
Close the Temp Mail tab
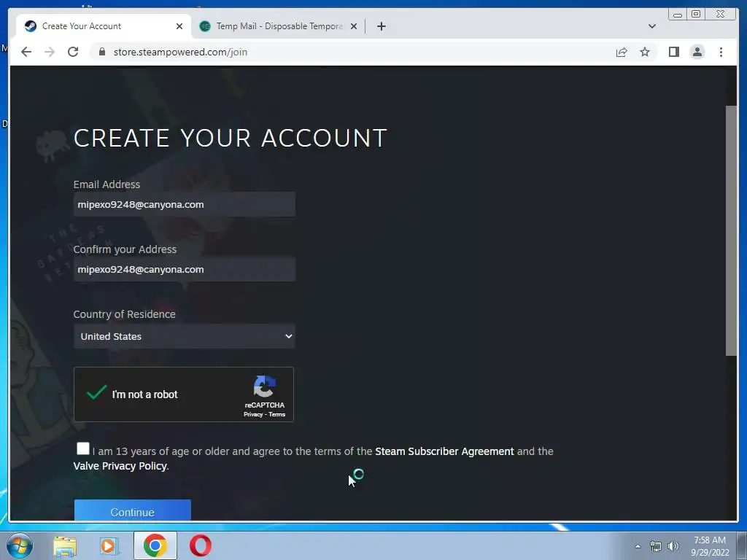(x=354, y=26)
